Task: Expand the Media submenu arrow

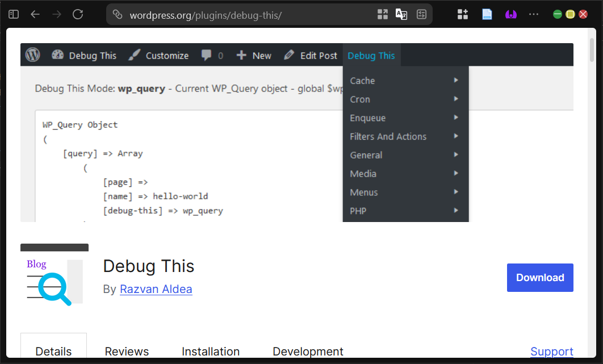Action: [456, 173]
